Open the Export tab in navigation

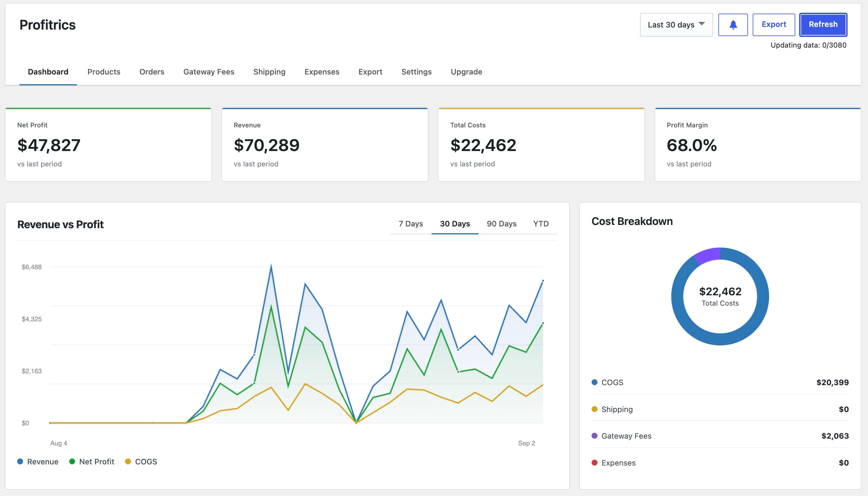(370, 72)
